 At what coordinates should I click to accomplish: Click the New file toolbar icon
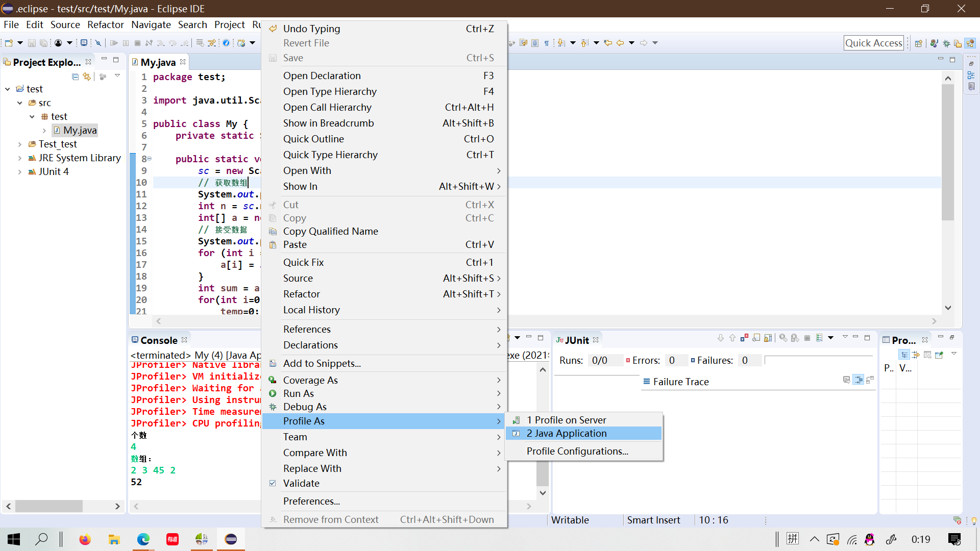[x=8, y=43]
